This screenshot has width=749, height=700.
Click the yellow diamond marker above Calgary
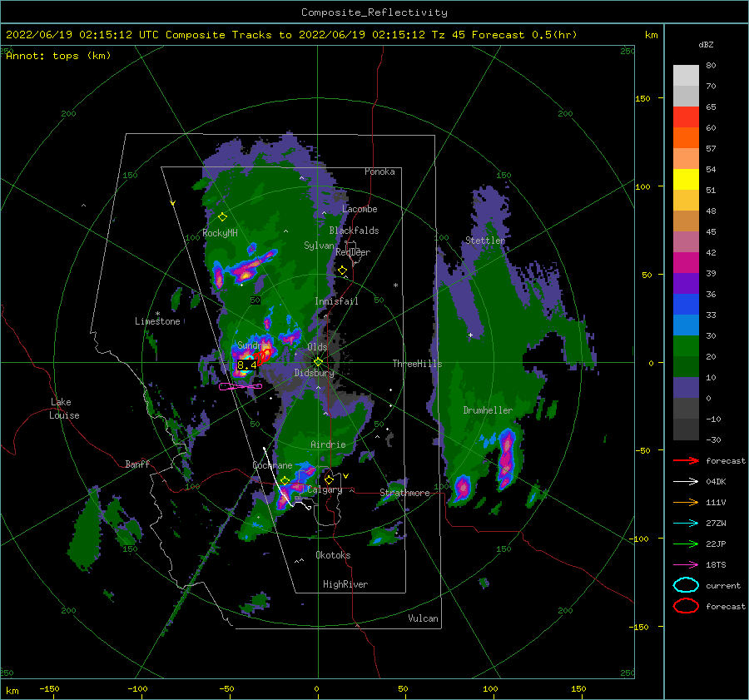[x=329, y=479]
